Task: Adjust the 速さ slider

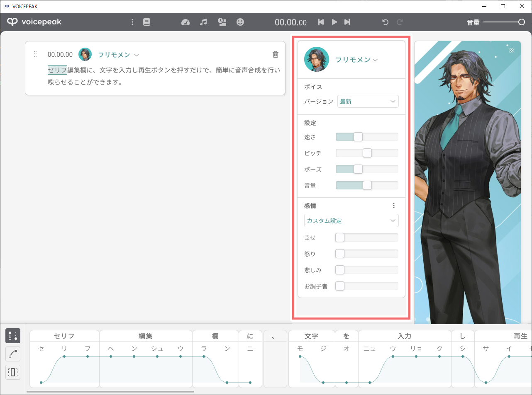Action: pyautogui.click(x=367, y=137)
